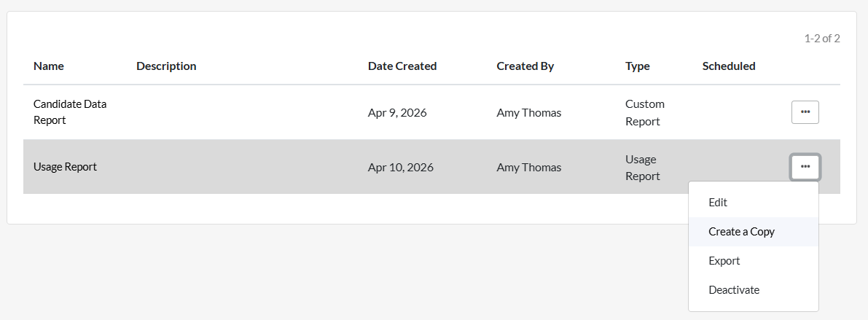The height and width of the screenshot is (320, 868).
Task: Choose Edit from the actions menu
Action: [x=718, y=203]
